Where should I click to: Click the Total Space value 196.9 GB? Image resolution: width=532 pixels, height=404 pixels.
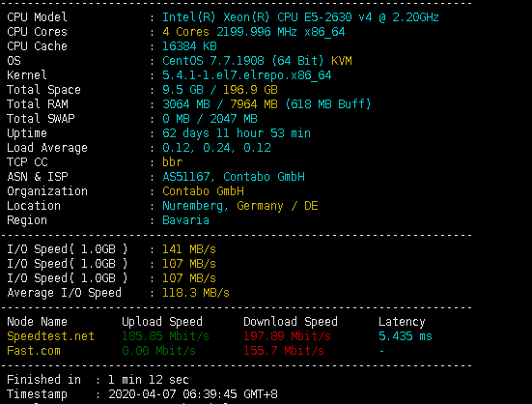point(250,90)
